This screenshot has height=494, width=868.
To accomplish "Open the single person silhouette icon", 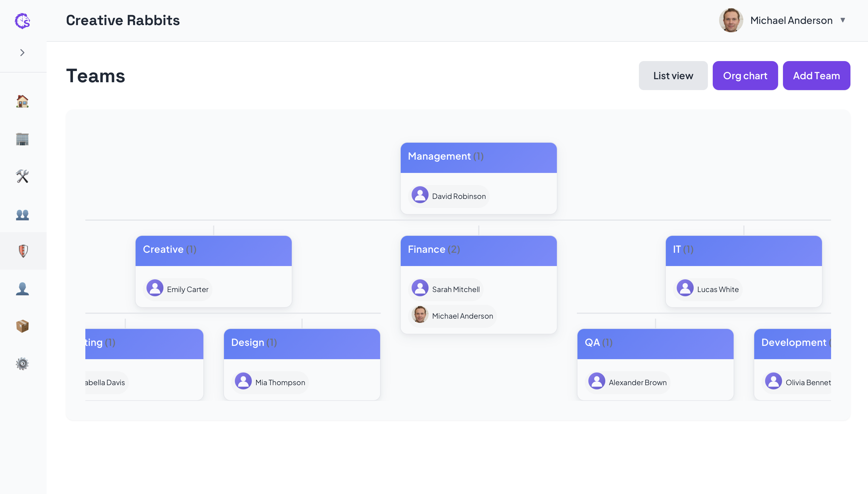I will 22,289.
